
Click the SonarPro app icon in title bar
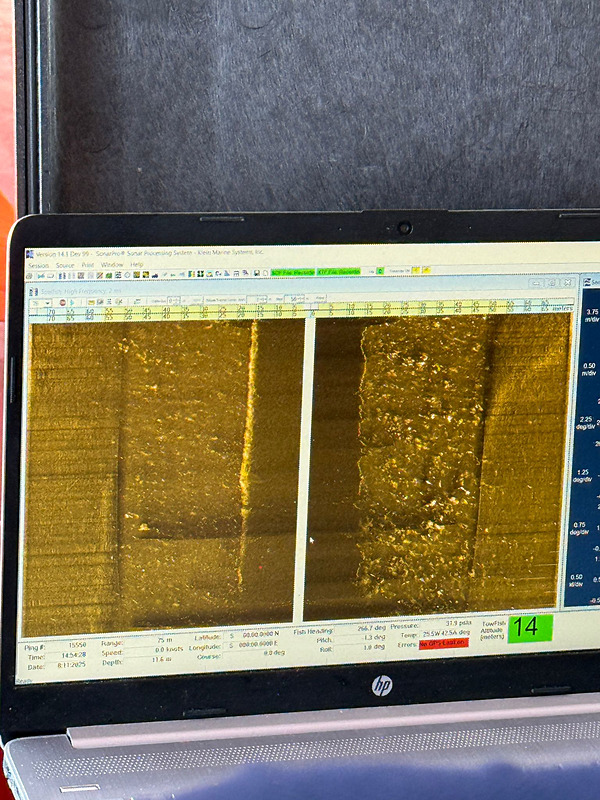coord(29,256)
